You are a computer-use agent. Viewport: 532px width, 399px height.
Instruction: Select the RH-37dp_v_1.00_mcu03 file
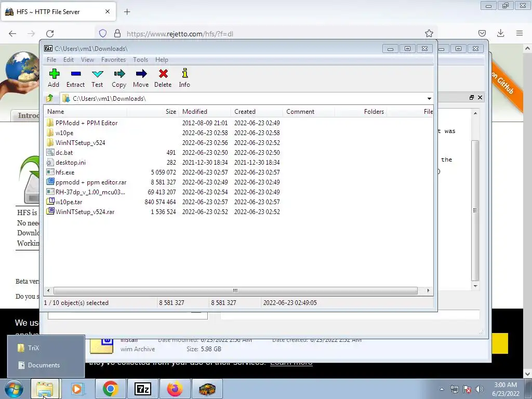pyautogui.click(x=90, y=192)
